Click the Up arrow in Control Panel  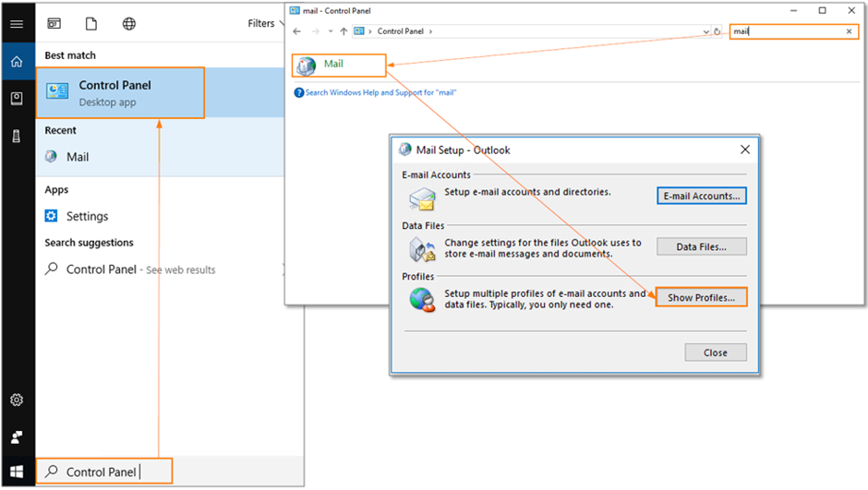click(x=344, y=31)
